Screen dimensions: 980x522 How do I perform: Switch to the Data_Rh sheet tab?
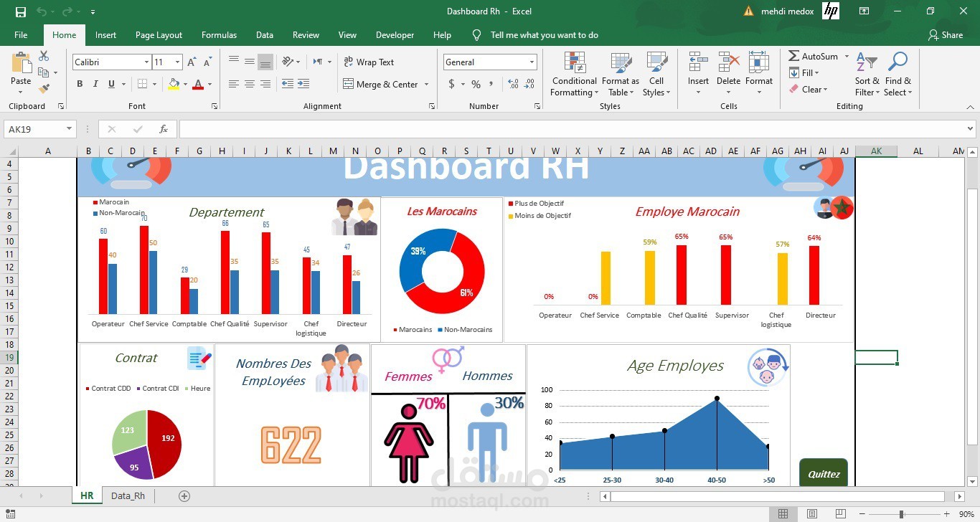tap(128, 496)
